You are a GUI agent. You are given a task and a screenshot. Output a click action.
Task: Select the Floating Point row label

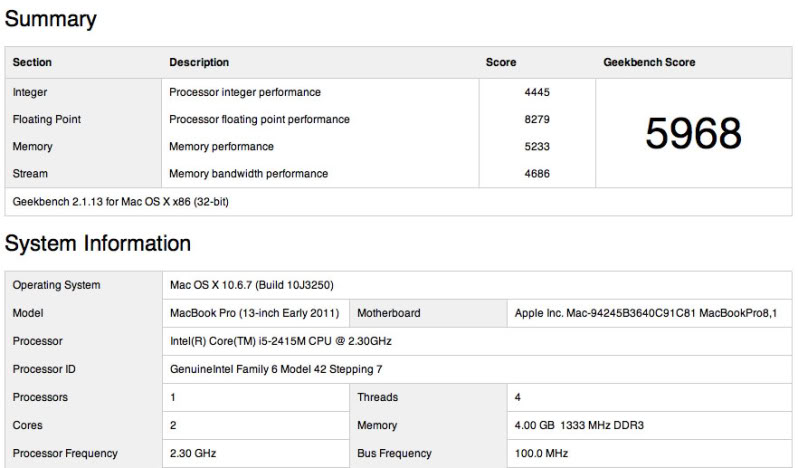pos(47,119)
